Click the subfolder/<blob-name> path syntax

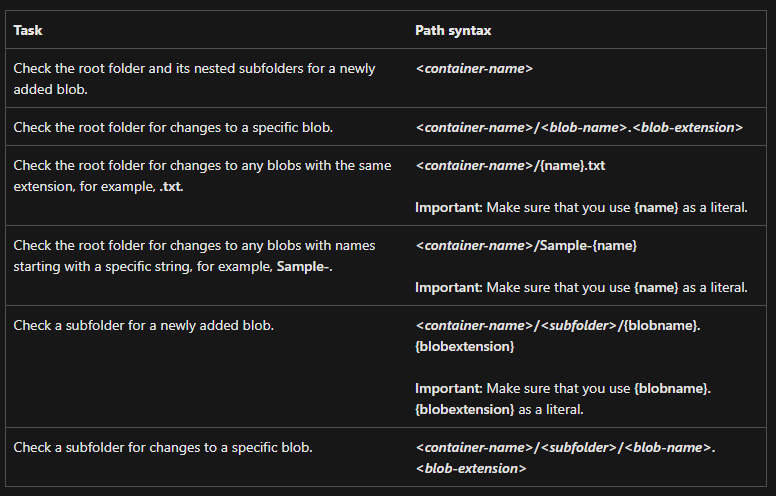tap(565, 447)
